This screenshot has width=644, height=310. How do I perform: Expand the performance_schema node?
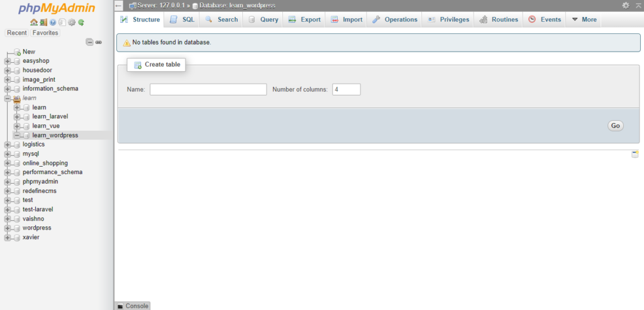coord(8,172)
